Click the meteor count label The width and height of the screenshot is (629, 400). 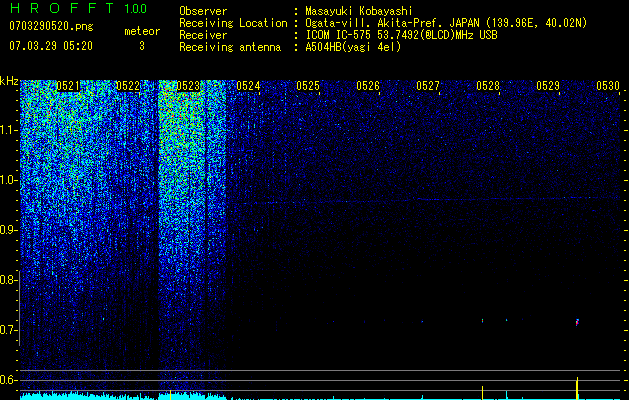click(142, 31)
